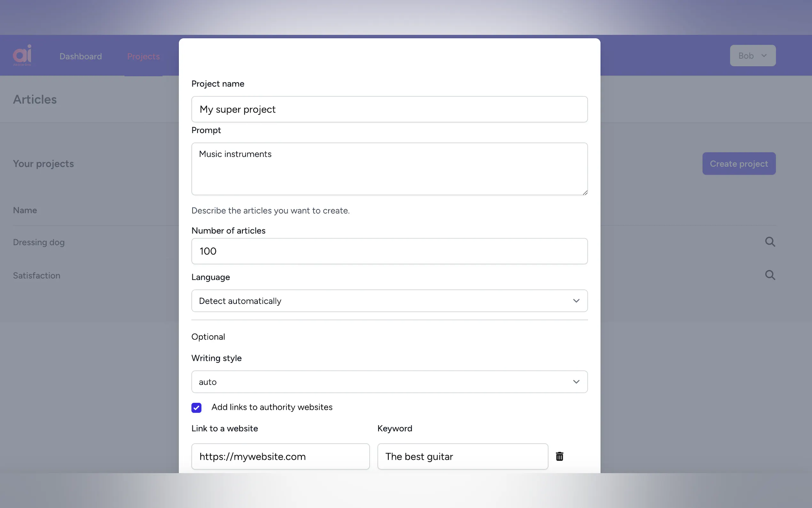Expand the Language dropdown
Image resolution: width=812 pixels, height=508 pixels.
pos(389,301)
